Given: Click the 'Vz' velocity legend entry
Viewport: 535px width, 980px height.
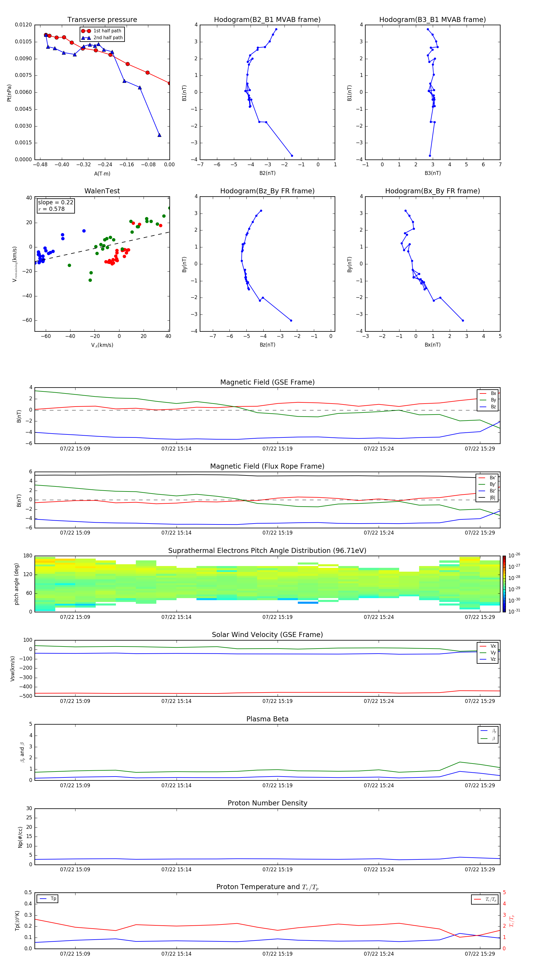Looking at the screenshot, I should click(x=488, y=659).
